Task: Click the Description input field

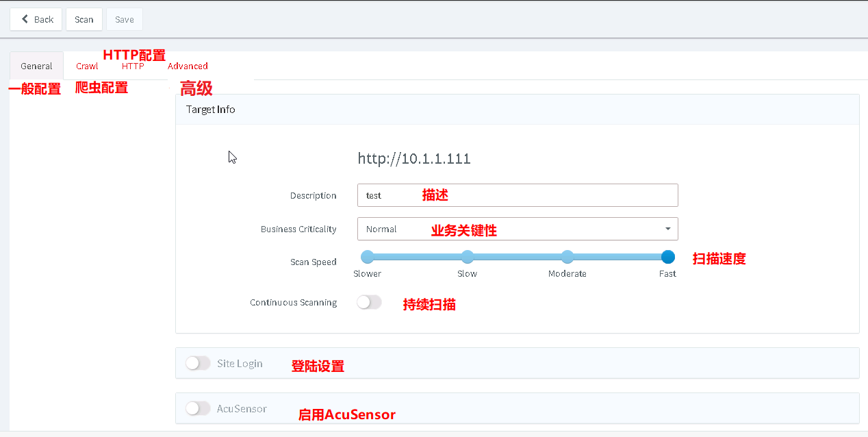Action: coord(518,195)
